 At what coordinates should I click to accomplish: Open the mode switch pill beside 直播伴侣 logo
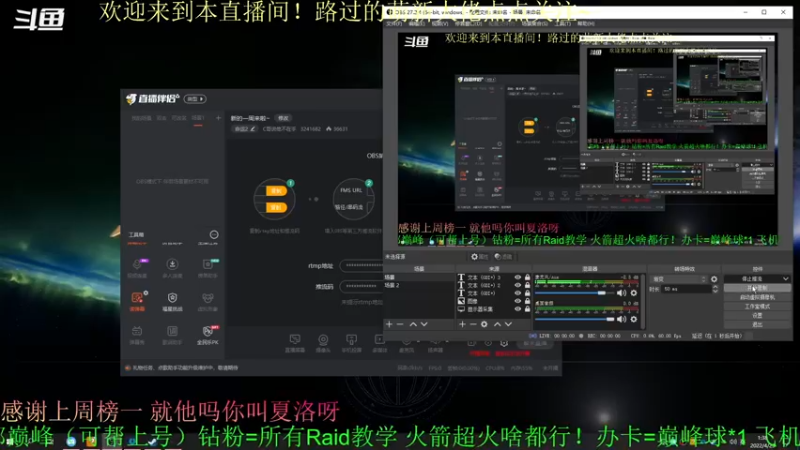tap(195, 99)
